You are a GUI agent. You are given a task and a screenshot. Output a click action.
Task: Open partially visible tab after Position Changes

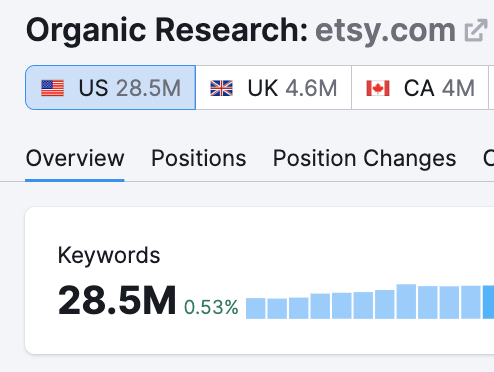[x=488, y=158]
